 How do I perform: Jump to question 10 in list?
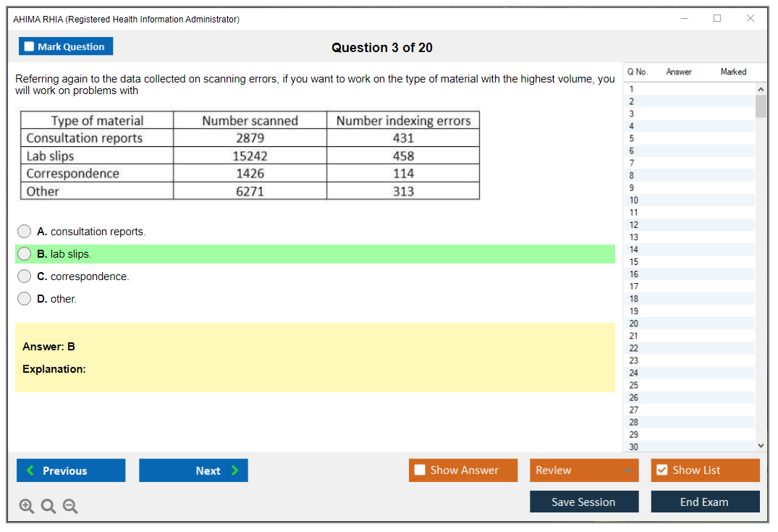point(634,200)
